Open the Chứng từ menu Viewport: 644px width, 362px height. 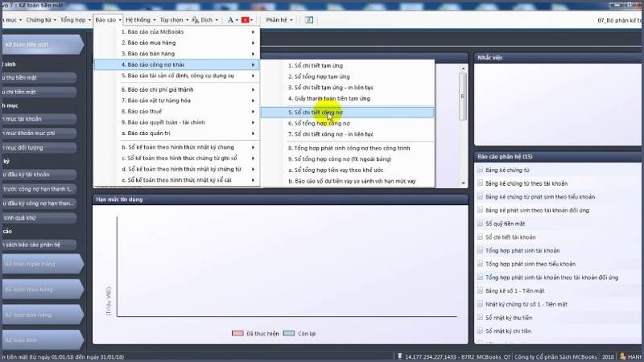pyautogui.click(x=41, y=19)
